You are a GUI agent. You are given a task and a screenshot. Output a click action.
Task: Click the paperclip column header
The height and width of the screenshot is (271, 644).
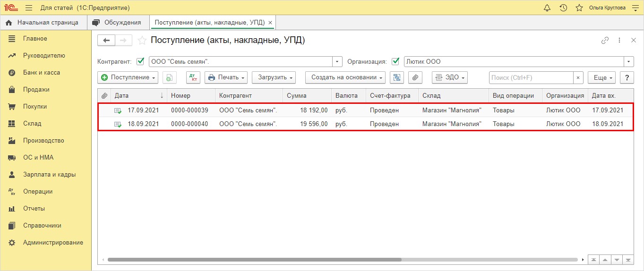tap(104, 95)
